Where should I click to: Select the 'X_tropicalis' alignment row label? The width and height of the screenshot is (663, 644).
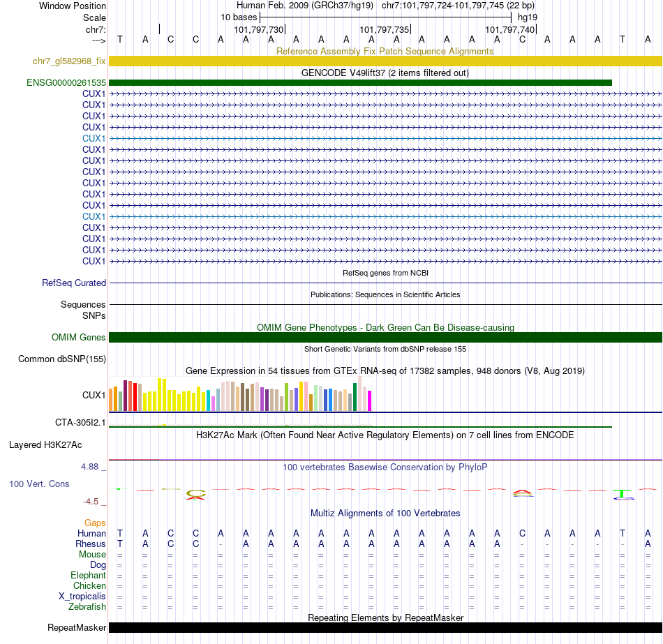(x=82, y=597)
